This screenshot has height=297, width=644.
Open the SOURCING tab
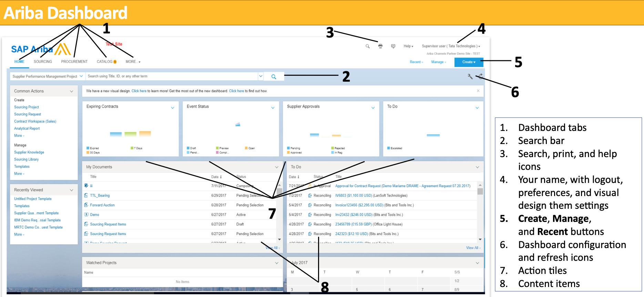pyautogui.click(x=43, y=62)
